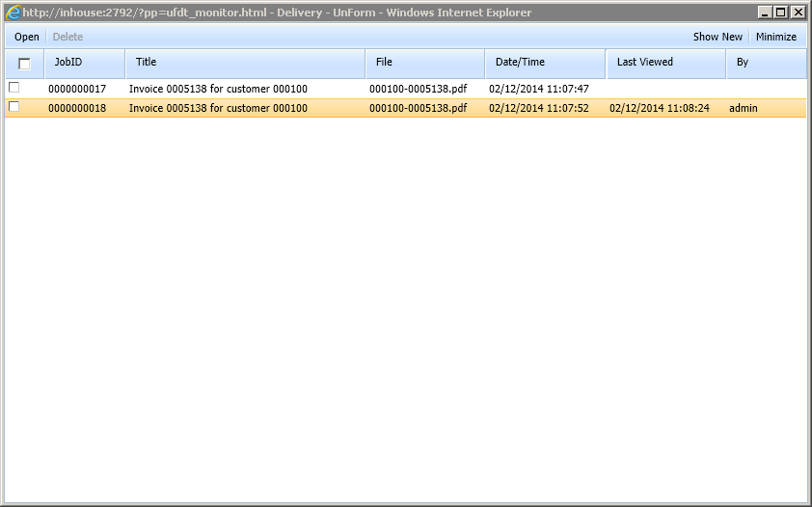Screen dimensions: 812x507
Task: Check the box for job 0000000018
Action: [x=14, y=107]
